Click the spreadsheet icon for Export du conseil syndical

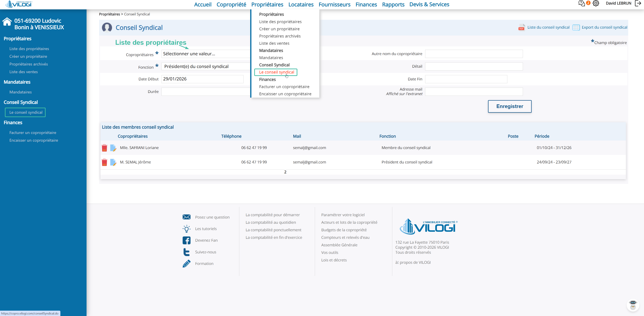click(576, 27)
